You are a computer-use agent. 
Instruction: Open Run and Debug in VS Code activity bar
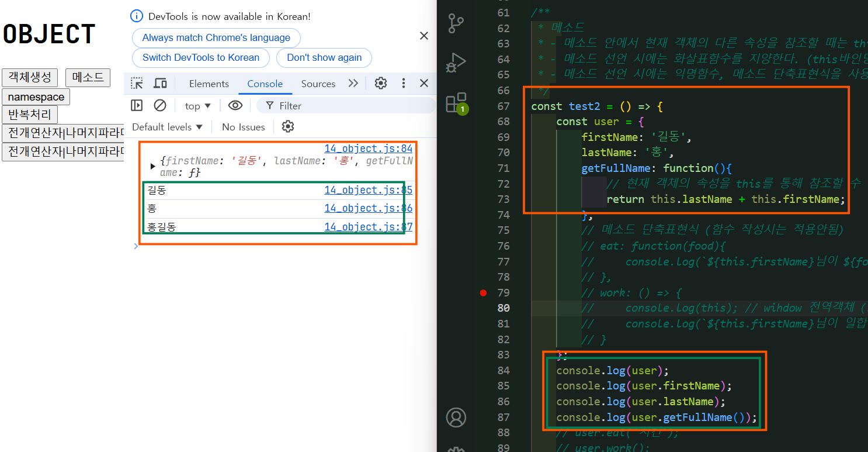(x=456, y=63)
